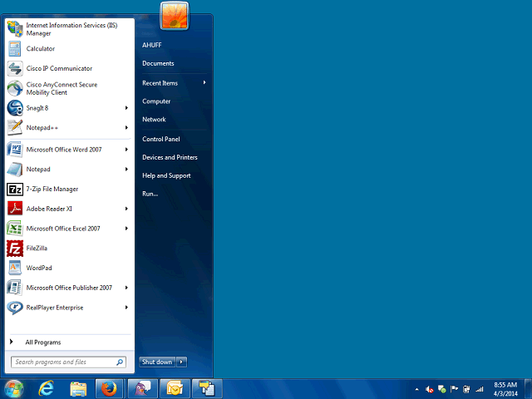Image resolution: width=532 pixels, height=399 pixels.
Task: Show hidden tray icons arrow
Action: [x=417, y=389]
